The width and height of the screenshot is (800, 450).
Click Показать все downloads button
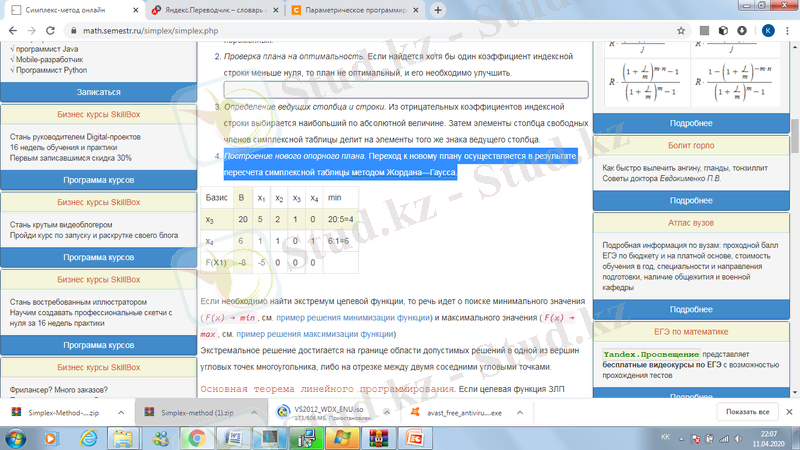747,412
